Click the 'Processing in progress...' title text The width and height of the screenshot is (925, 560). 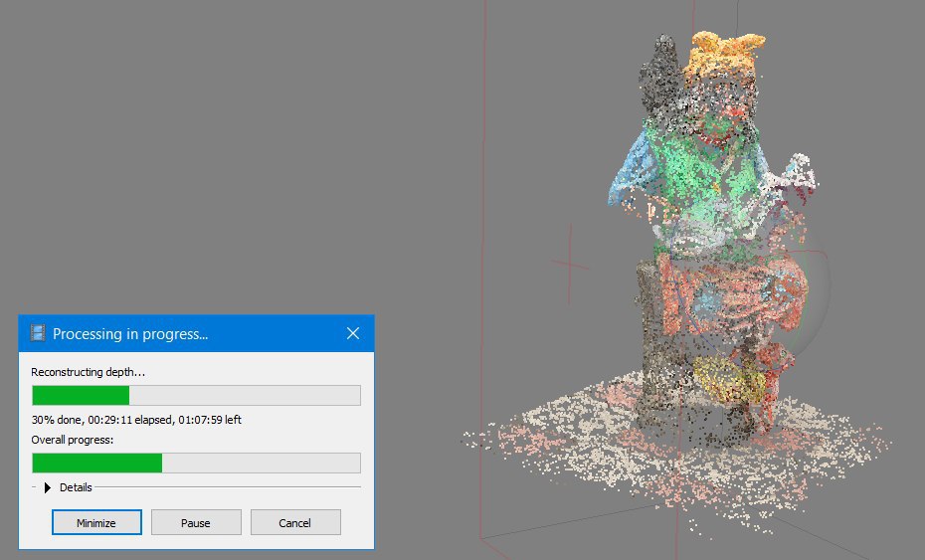[130, 334]
